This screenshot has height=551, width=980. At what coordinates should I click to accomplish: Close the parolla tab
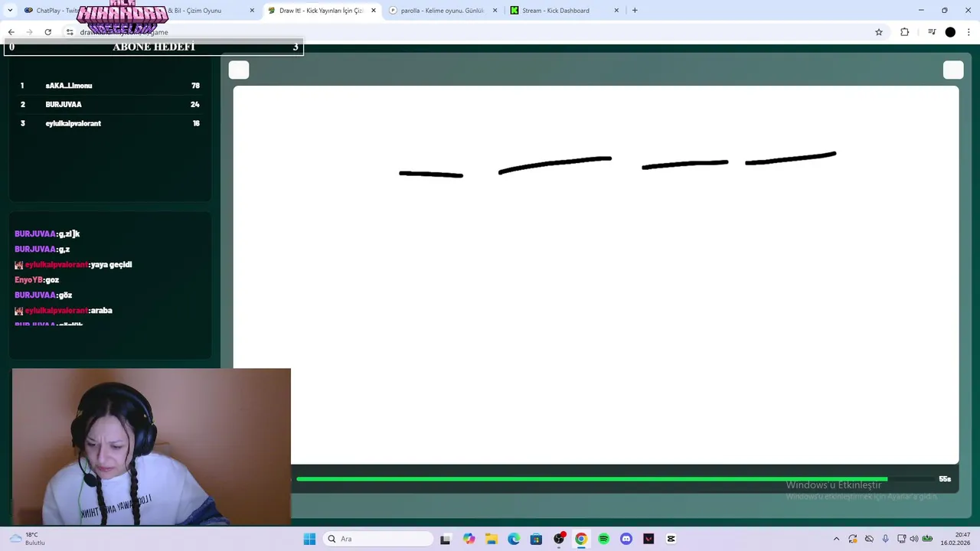(495, 11)
